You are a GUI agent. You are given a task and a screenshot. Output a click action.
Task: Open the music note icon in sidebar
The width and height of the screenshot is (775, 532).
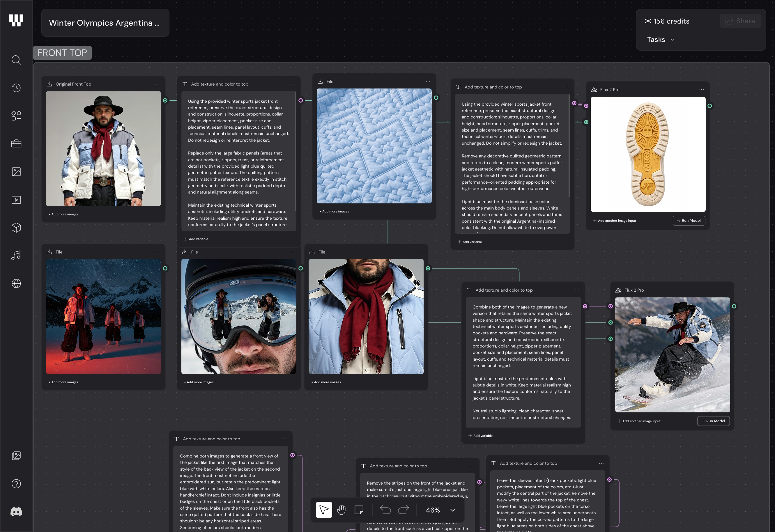click(16, 256)
